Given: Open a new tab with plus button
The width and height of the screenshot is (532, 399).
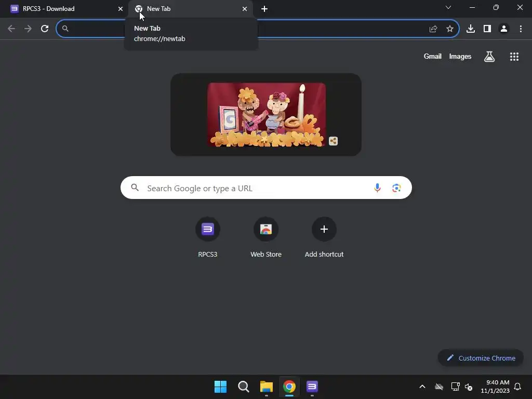Looking at the screenshot, I should pyautogui.click(x=264, y=9).
